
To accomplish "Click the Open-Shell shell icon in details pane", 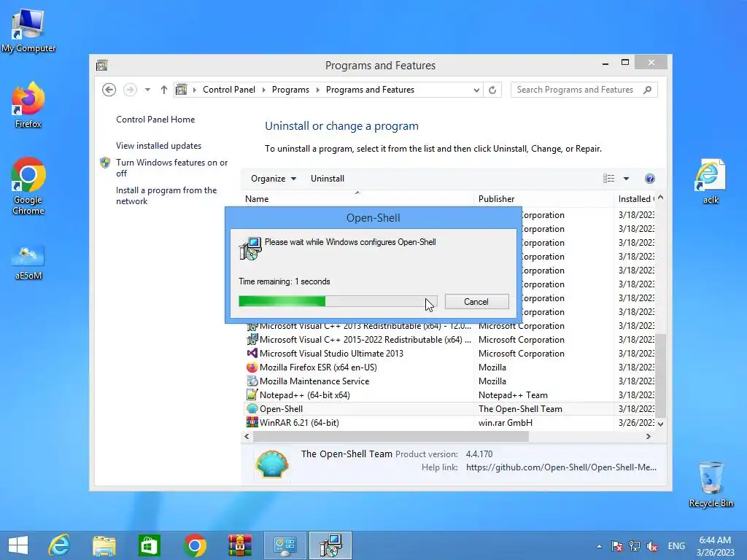I will pos(272,463).
